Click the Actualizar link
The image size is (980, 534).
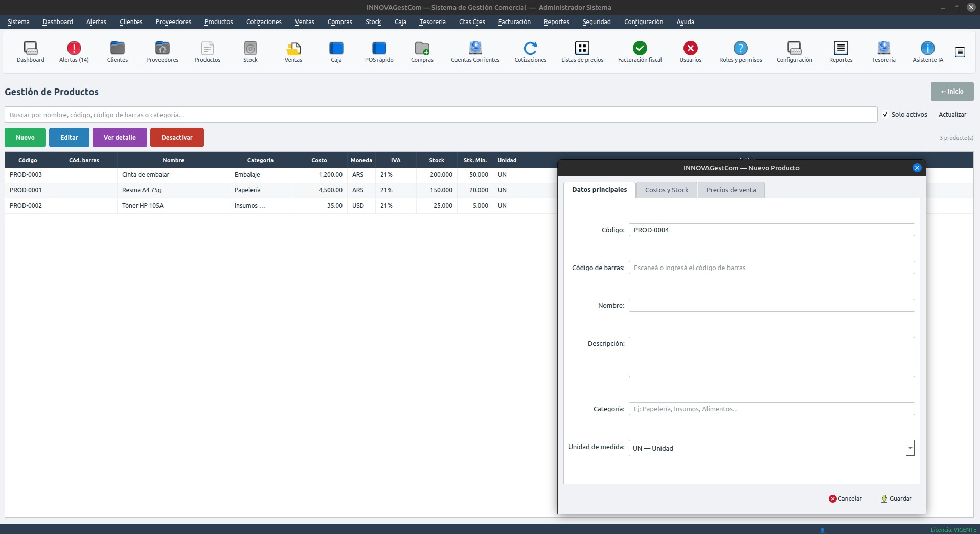tap(952, 115)
